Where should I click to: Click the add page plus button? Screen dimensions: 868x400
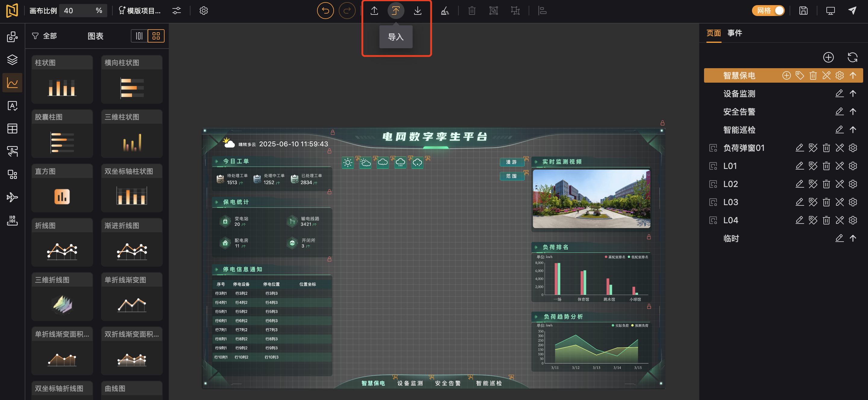(x=828, y=57)
